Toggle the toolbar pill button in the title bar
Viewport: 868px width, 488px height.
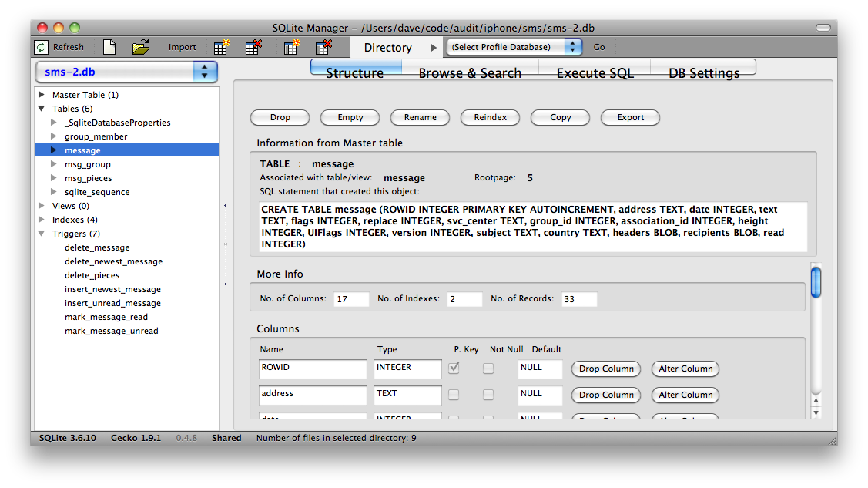click(823, 28)
